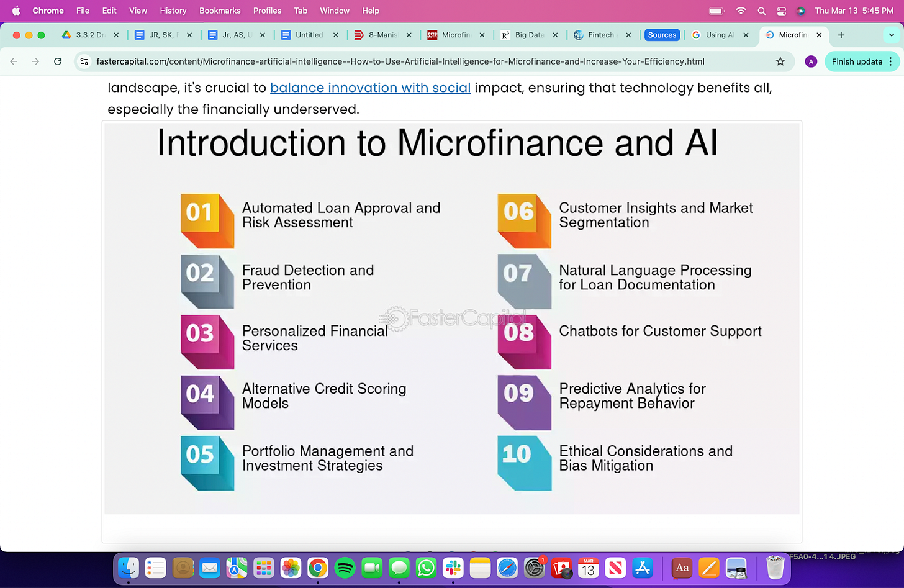Reload the page with the refresh icon
904x588 pixels.
(58, 61)
